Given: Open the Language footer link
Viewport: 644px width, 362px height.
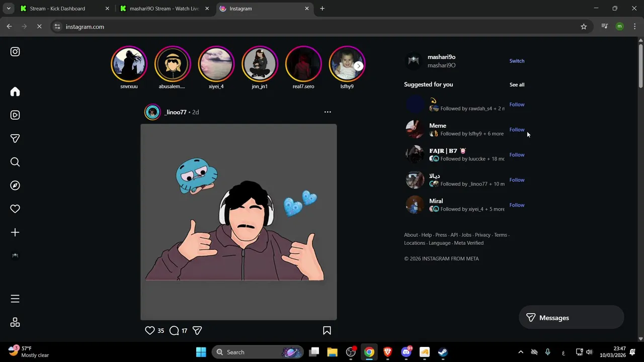Looking at the screenshot, I should (440, 243).
